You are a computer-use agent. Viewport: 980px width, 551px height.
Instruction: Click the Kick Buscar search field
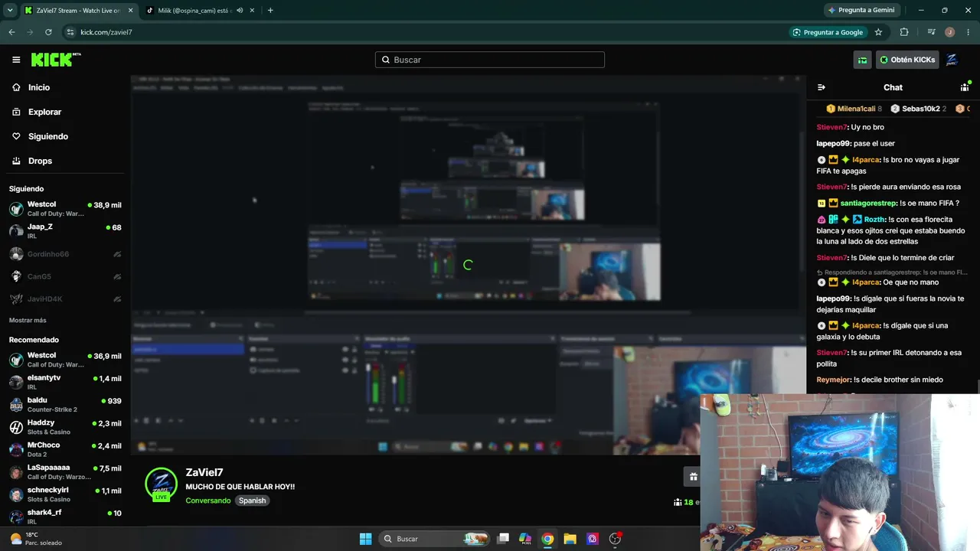(490, 60)
